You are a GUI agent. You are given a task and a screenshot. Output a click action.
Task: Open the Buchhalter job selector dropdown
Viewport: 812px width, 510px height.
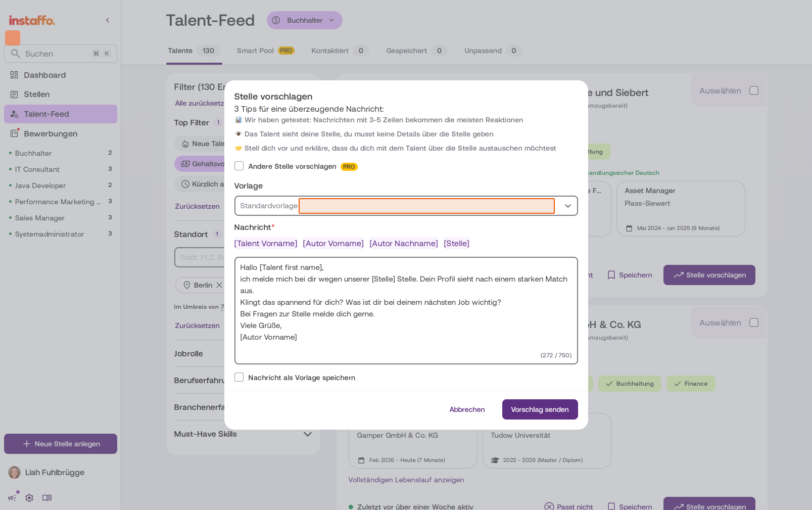[x=305, y=20]
